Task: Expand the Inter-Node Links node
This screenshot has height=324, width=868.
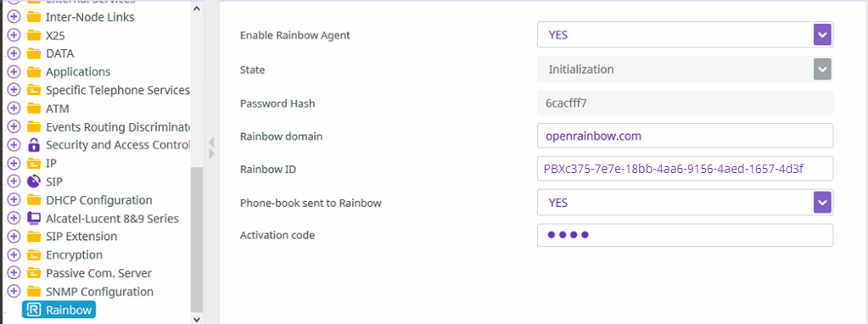Action: tap(14, 17)
